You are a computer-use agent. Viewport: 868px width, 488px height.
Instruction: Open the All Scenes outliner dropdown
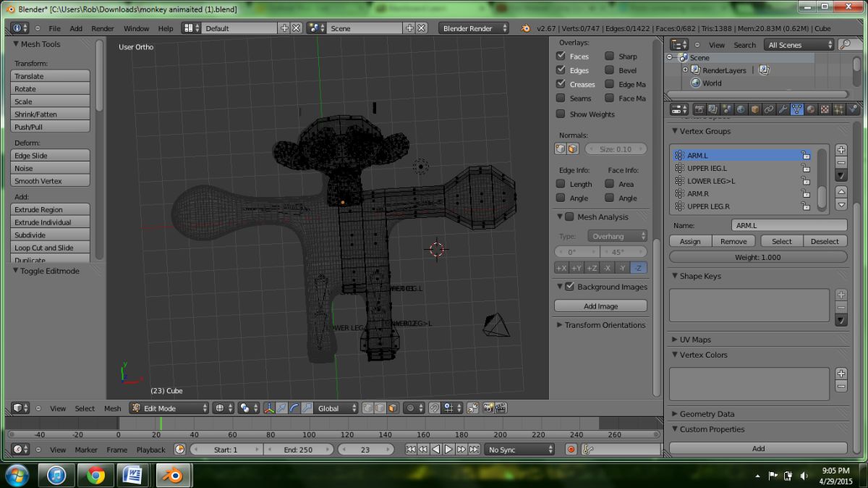pyautogui.click(x=800, y=45)
